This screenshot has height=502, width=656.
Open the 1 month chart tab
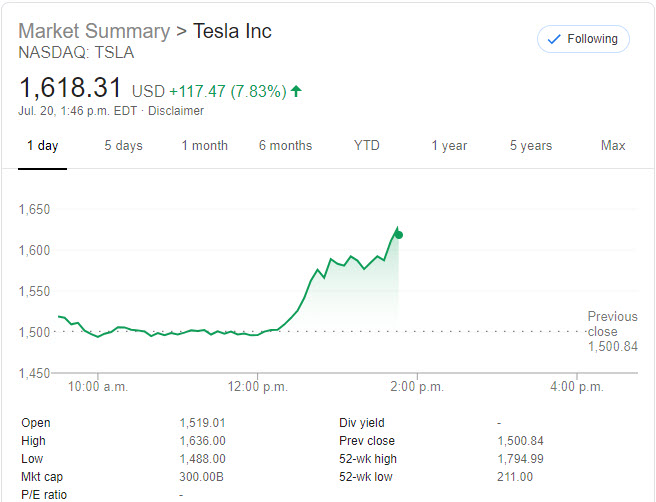point(204,146)
